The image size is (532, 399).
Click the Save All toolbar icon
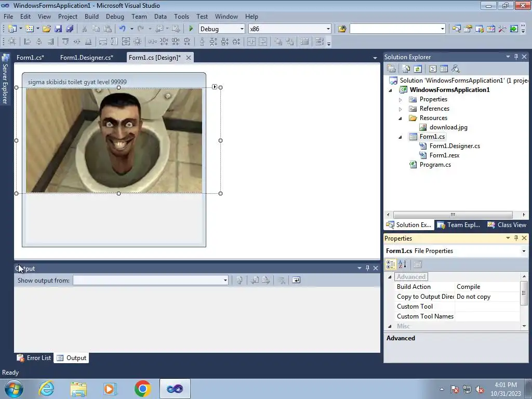click(x=70, y=29)
